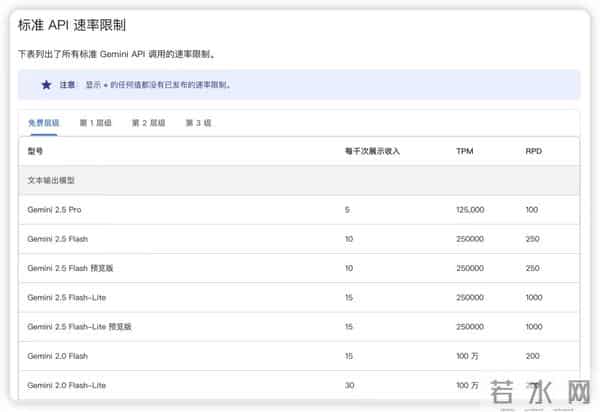Screen dimensions: 600x412
Task: Click RPD 250 in Gemini 2.5 Flash row
Action: click(533, 239)
